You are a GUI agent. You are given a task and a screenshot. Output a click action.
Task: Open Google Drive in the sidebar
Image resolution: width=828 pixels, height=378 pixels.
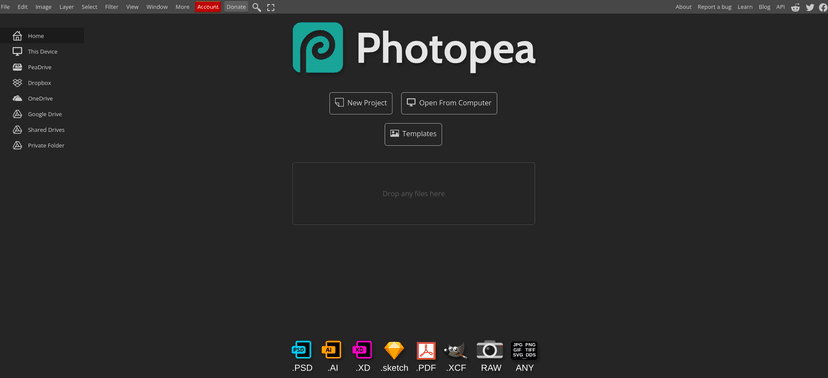42,114
